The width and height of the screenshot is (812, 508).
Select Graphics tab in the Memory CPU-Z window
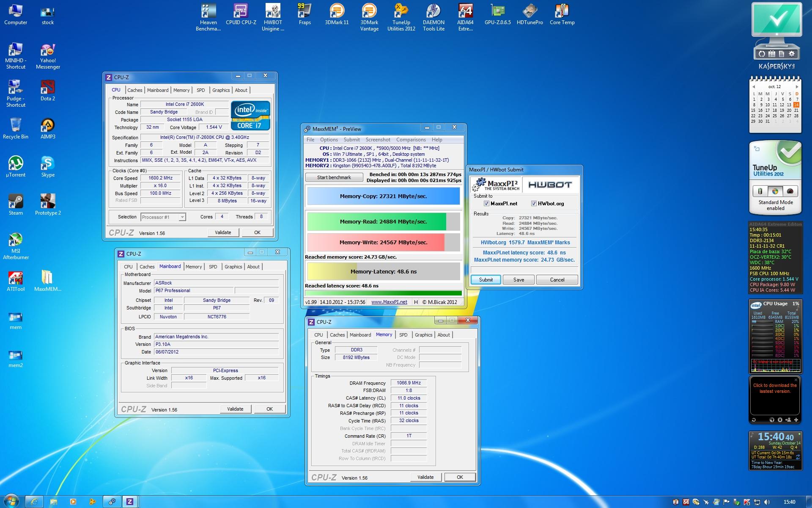pyautogui.click(x=423, y=335)
